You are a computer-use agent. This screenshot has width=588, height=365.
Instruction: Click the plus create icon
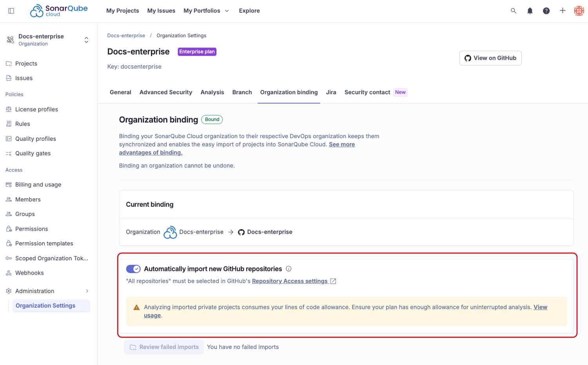click(563, 11)
